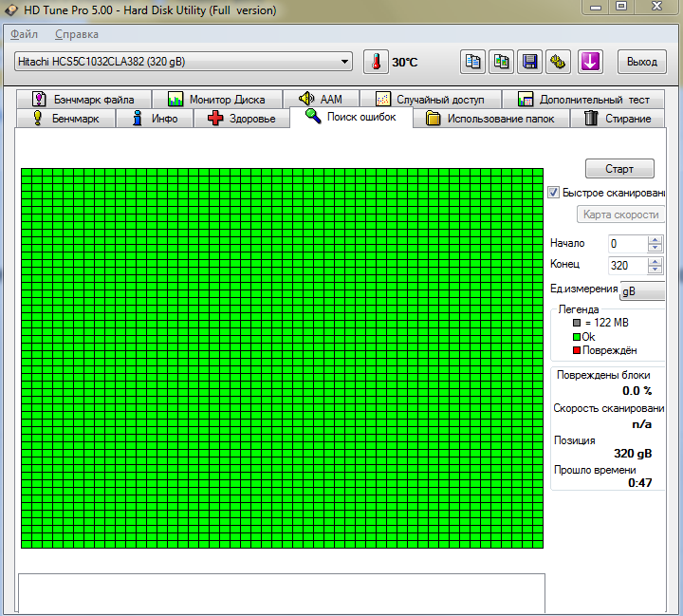This screenshot has height=616, width=683.
Task: Open the units of measure gB dropdown
Action: pyautogui.click(x=642, y=290)
